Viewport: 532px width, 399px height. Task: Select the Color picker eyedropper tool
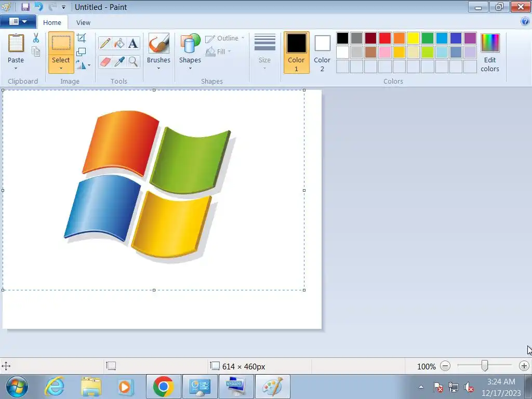click(x=119, y=62)
